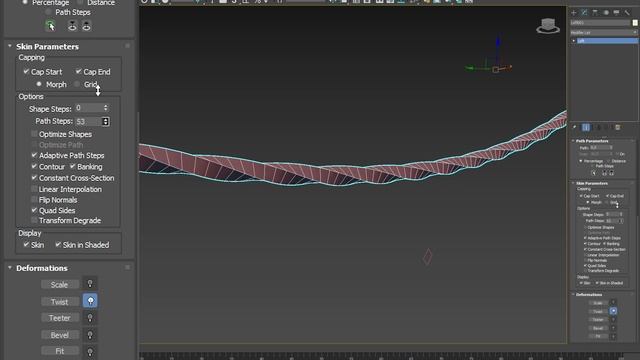The height and width of the screenshot is (360, 640).
Task: Toggle Skin in Shaded checkbox in magnified panel
Action: (58, 244)
